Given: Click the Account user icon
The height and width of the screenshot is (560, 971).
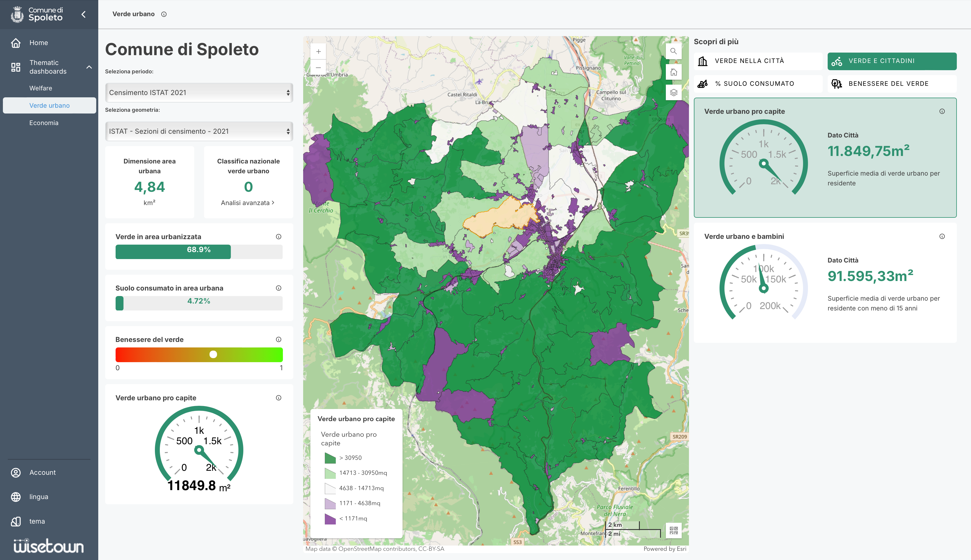Looking at the screenshot, I should pos(16,472).
